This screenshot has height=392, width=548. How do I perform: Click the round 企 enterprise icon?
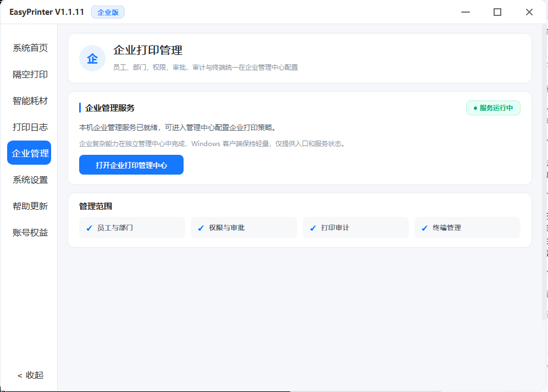[x=92, y=58]
